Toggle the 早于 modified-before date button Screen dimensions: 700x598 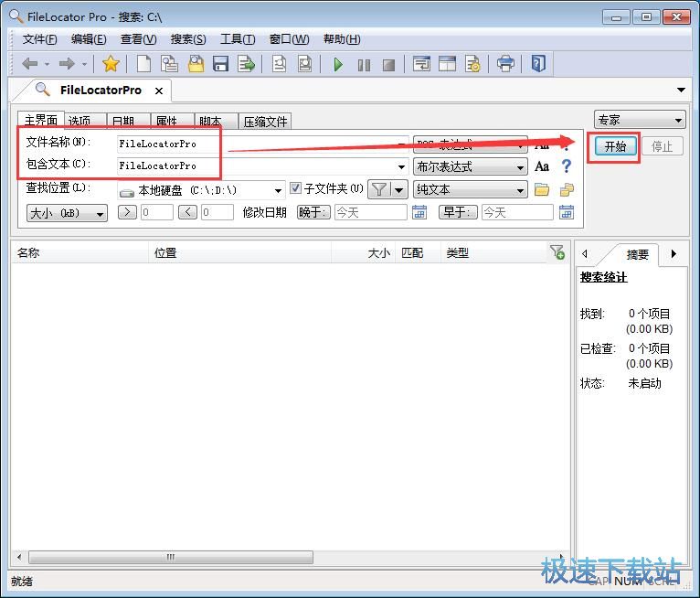click(459, 212)
